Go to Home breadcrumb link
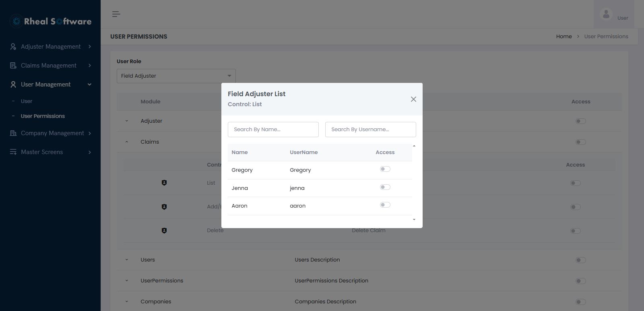The width and height of the screenshot is (644, 311). pyautogui.click(x=564, y=36)
